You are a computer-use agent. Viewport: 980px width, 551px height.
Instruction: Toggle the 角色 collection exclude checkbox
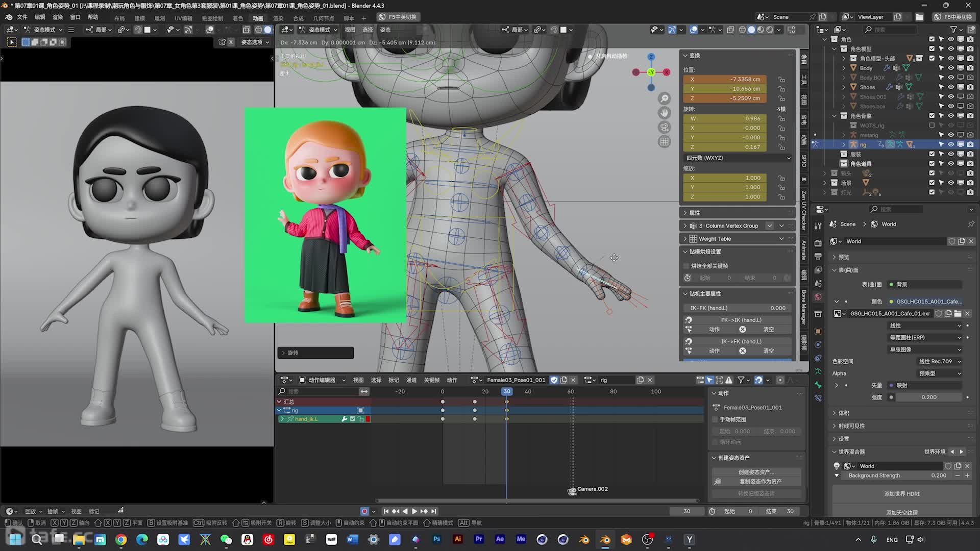tap(932, 39)
